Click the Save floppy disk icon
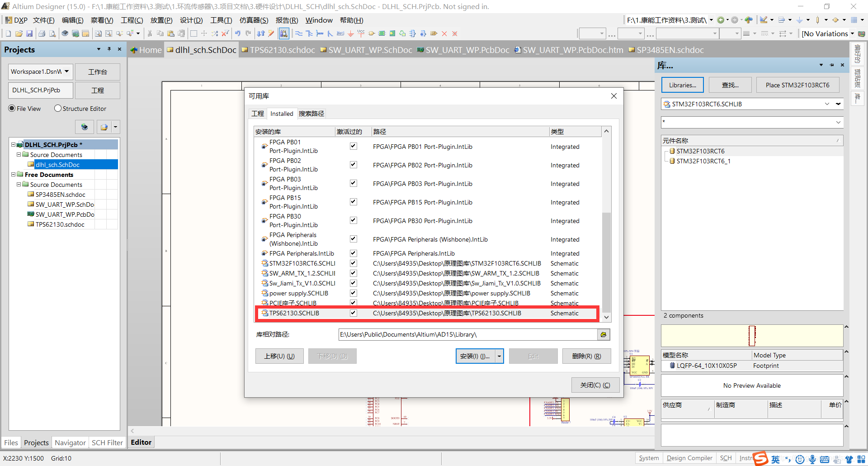The height and width of the screenshot is (466, 868). (29, 33)
